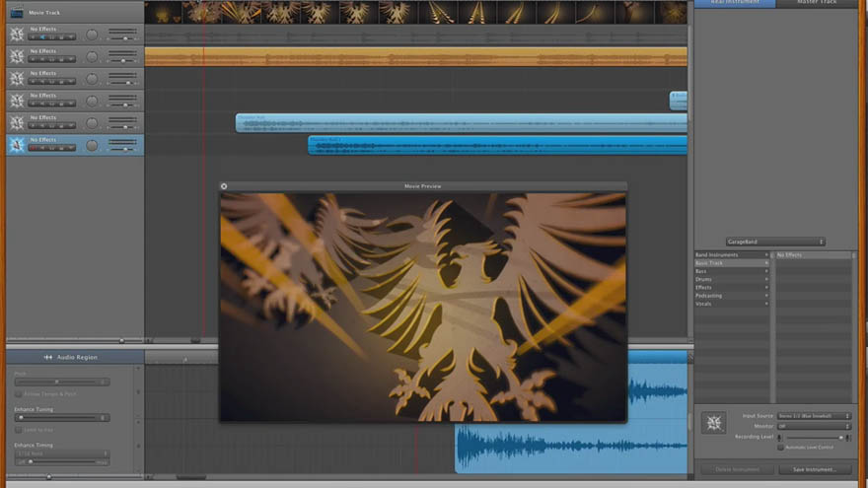Toggle lock button on the orange-region track
The width and height of the screenshot is (868, 488).
[61, 60]
